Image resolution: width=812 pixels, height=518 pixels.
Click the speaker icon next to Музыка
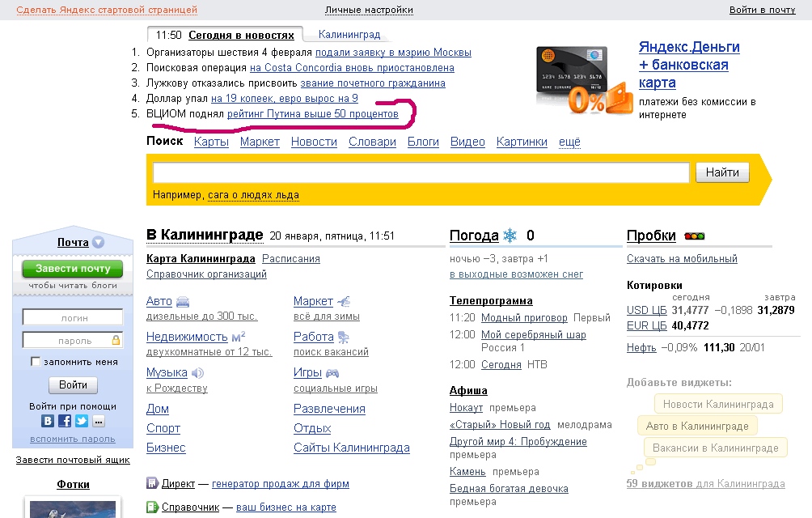[197, 373]
